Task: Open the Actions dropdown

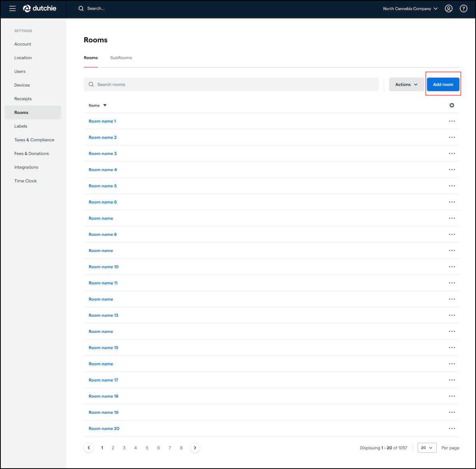Action: pos(406,84)
